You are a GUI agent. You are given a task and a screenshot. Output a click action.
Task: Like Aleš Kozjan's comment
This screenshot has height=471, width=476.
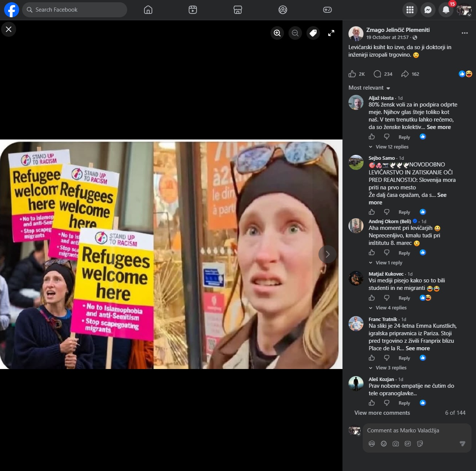click(372, 403)
